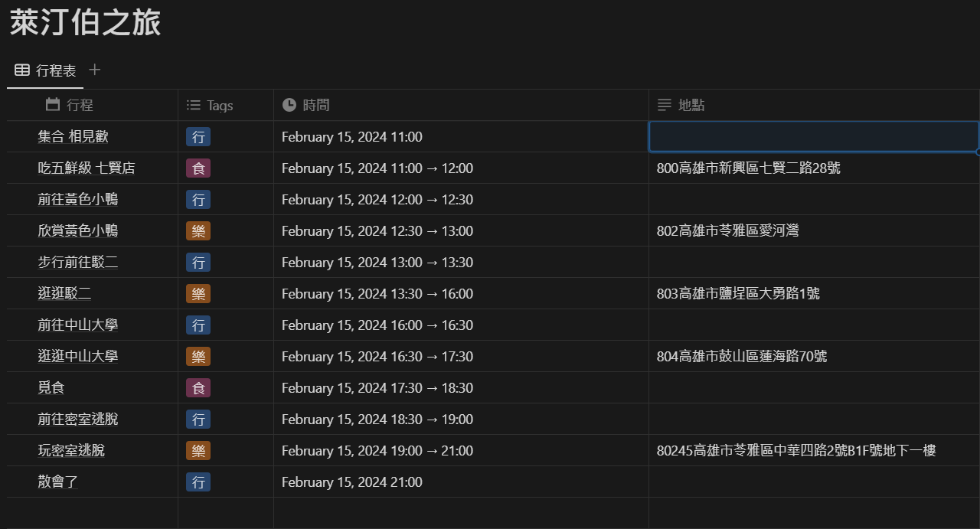Click the calendar icon in 行程 header

click(x=53, y=105)
